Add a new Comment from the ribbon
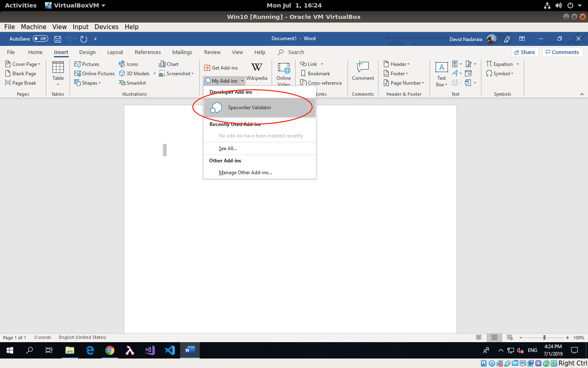The image size is (588, 368). pos(363,71)
